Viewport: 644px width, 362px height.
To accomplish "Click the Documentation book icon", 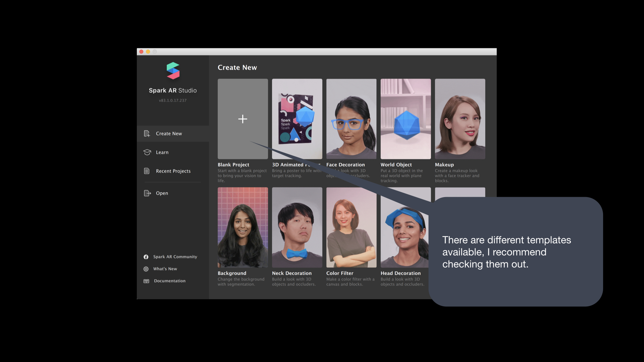I will point(146,281).
